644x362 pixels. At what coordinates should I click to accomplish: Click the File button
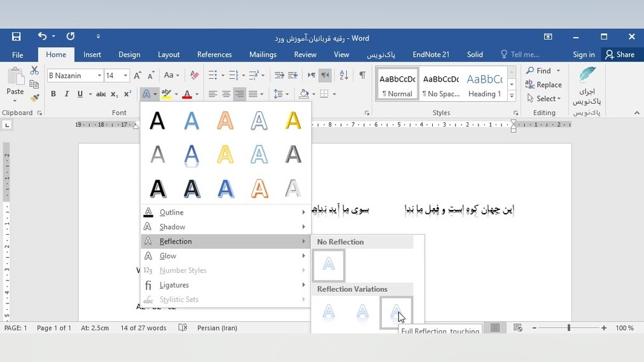18,55
